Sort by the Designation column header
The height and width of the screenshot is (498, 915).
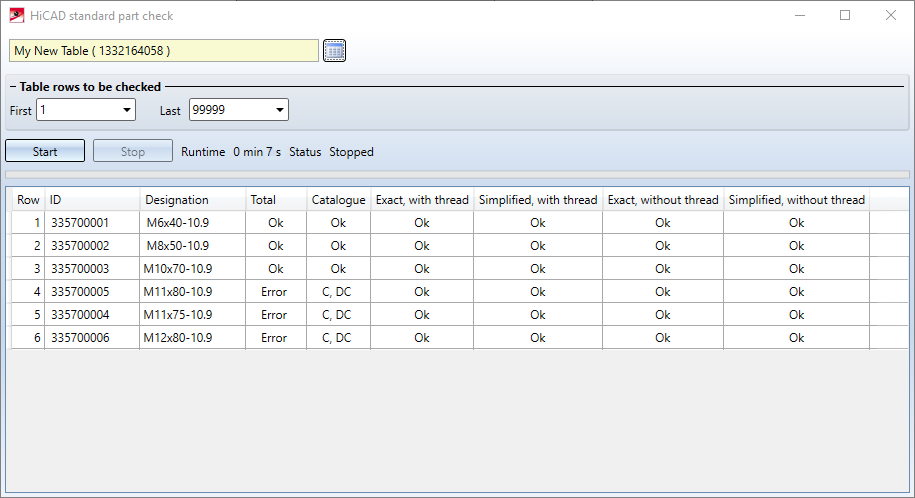pos(193,200)
